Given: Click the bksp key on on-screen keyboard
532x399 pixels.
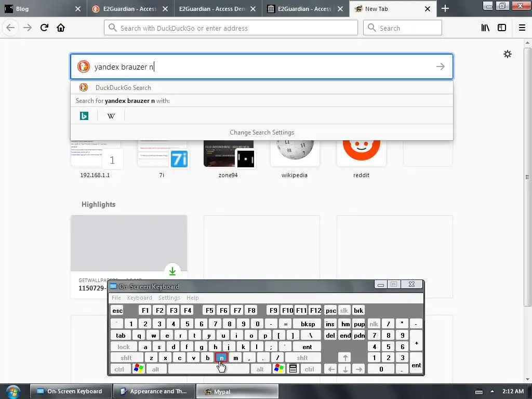Looking at the screenshot, I should [x=308, y=324].
